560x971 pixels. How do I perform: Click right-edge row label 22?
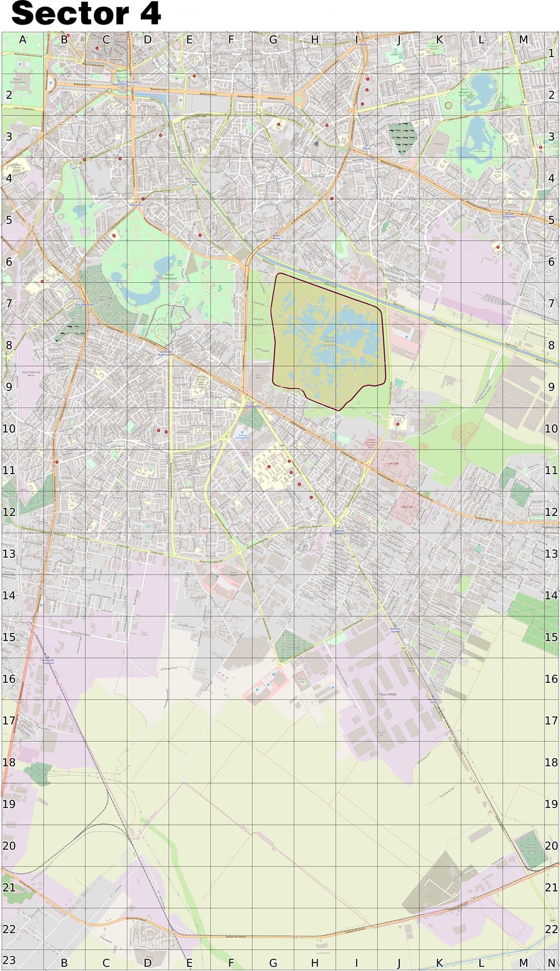point(551,929)
